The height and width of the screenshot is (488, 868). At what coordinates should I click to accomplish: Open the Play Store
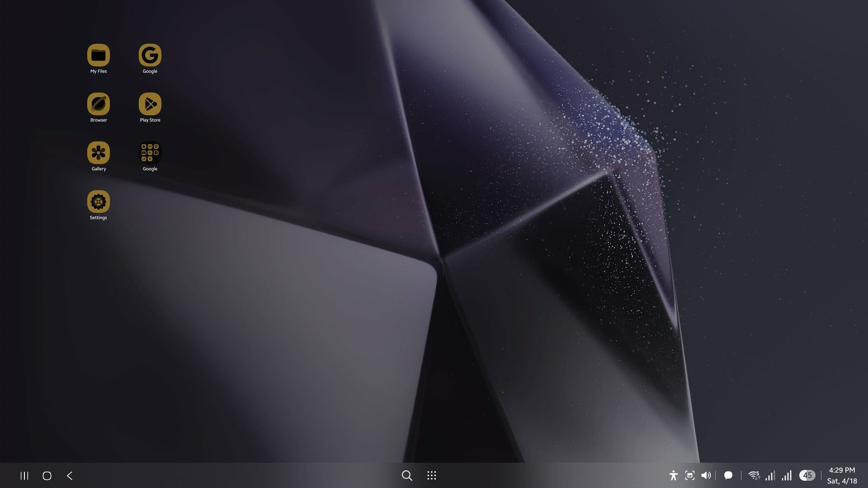(x=150, y=104)
